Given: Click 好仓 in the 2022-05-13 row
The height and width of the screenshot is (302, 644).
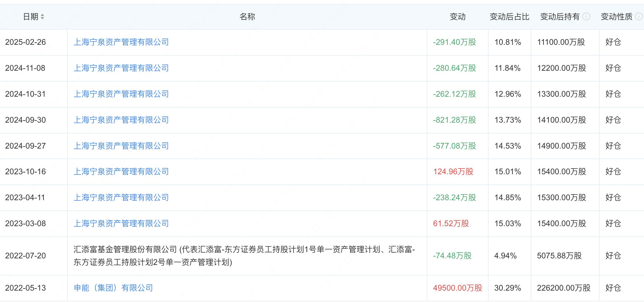Looking at the screenshot, I should pyautogui.click(x=613, y=288).
